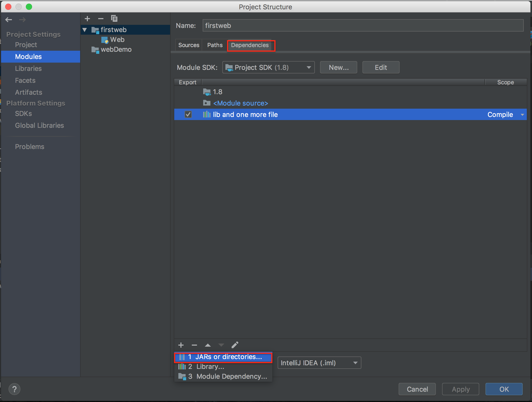Collapse the firstweb module tree node

click(85, 30)
